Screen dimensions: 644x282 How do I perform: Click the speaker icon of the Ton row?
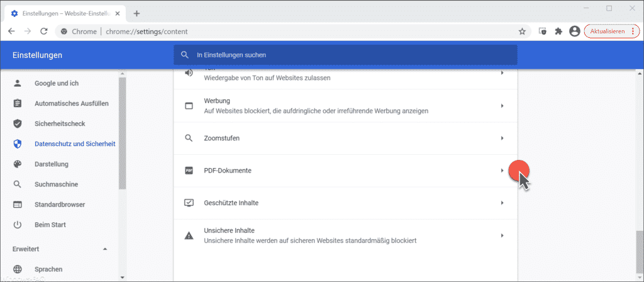(x=189, y=73)
